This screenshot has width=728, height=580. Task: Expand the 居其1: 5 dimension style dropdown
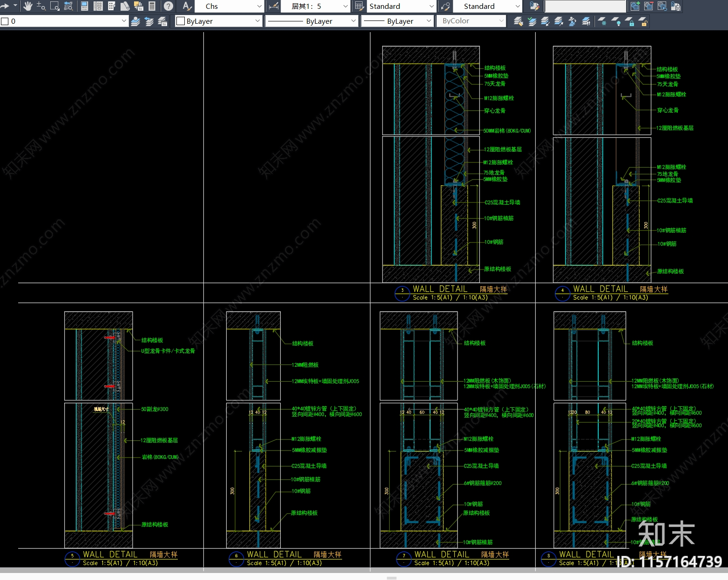point(345,6)
